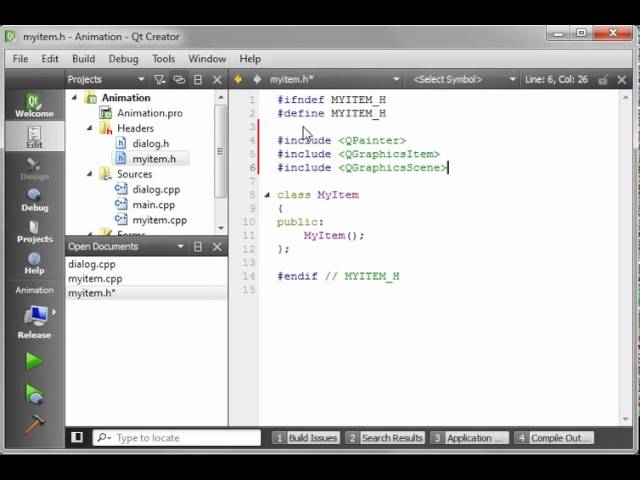The width and height of the screenshot is (640, 480).
Task: Start debugging with the run-debug icon
Action: (34, 394)
